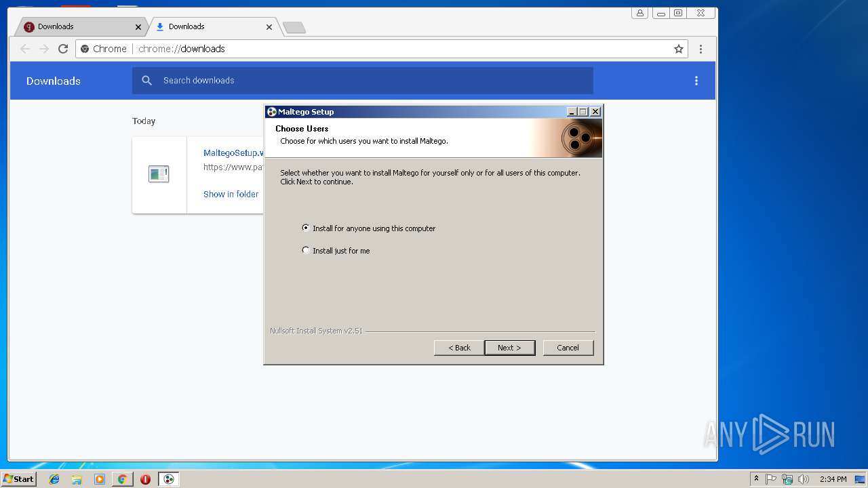The image size is (868, 488).
Task: Show hidden system tray icons
Action: [756, 479]
